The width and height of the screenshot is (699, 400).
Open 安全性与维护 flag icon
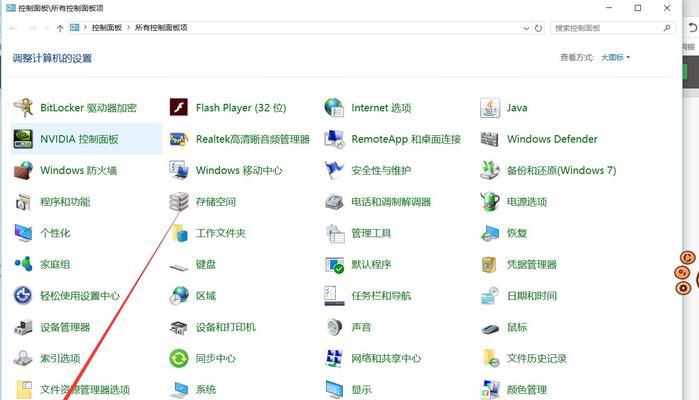tap(334, 170)
